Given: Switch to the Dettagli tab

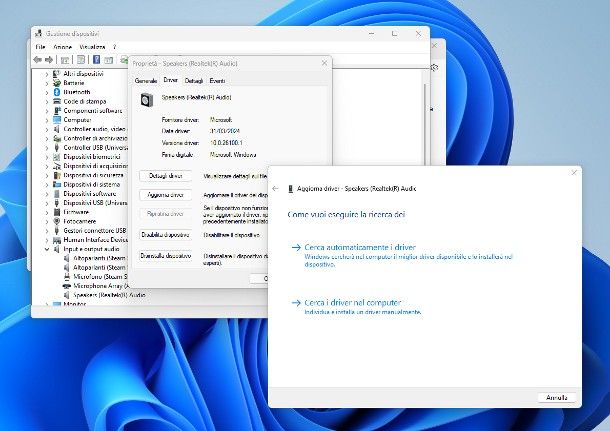Looking at the screenshot, I should (194, 79).
